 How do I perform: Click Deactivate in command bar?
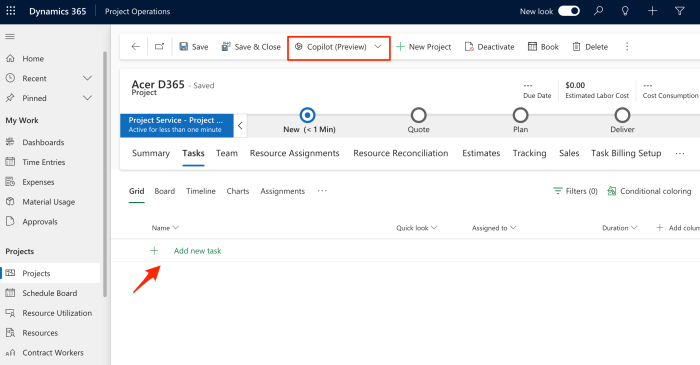489,47
